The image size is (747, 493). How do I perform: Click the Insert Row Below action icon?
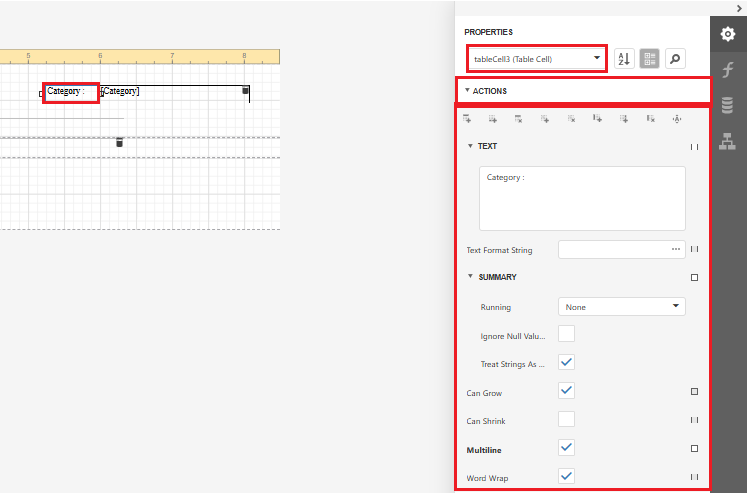pos(493,119)
